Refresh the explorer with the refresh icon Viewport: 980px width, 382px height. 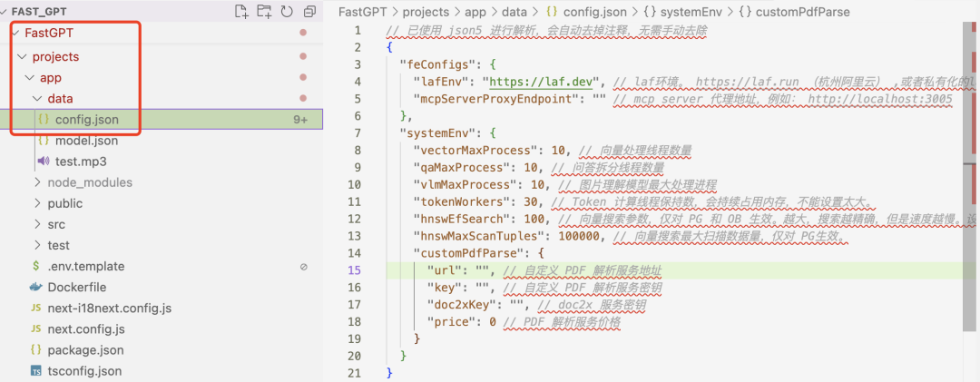point(287,11)
